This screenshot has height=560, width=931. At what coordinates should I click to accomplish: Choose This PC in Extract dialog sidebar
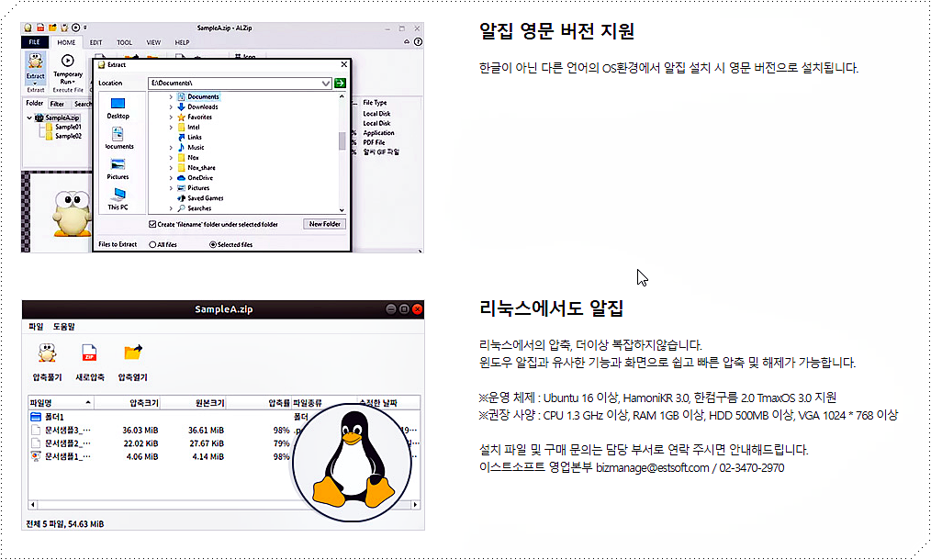tap(118, 199)
